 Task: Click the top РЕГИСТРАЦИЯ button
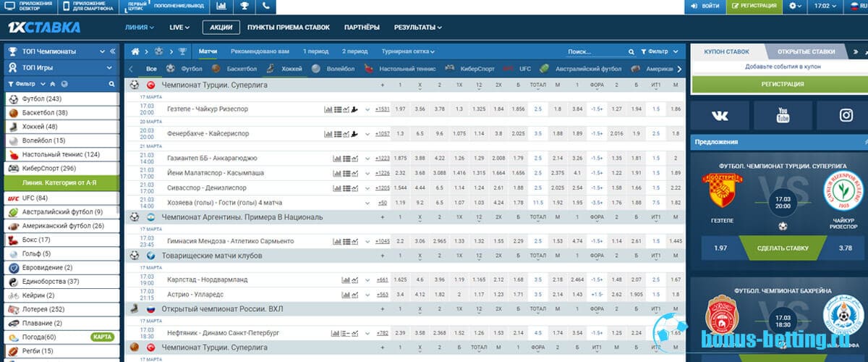754,6
